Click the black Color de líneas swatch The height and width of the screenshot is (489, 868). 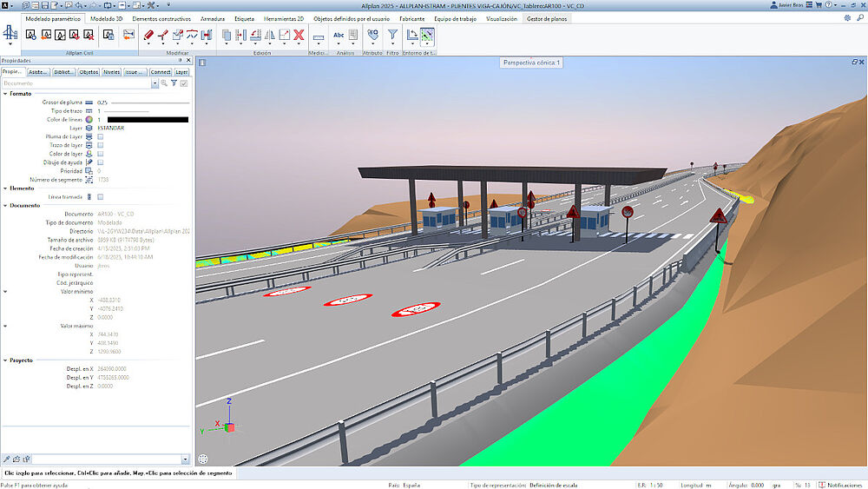(x=147, y=120)
